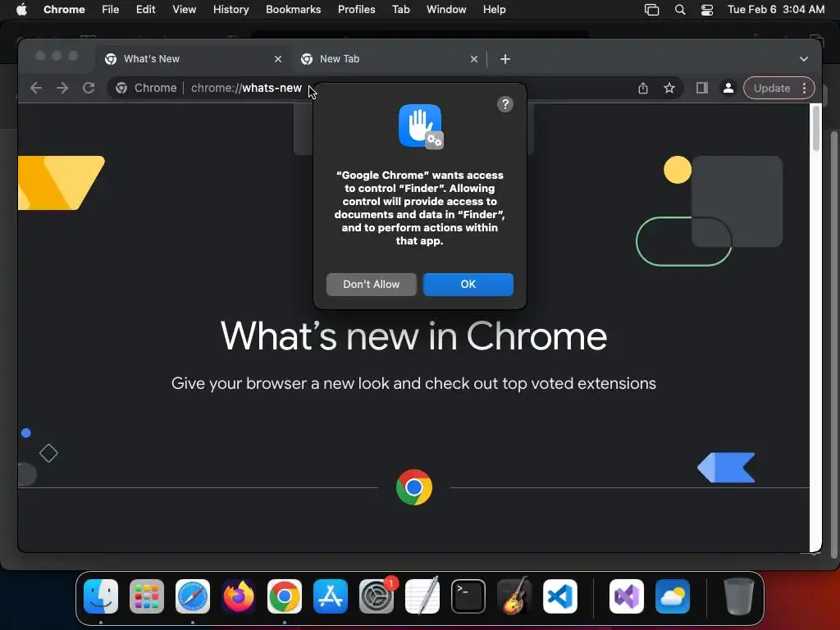This screenshot has height=630, width=840.
Task: Click the date and time clock
Action: 776,10
